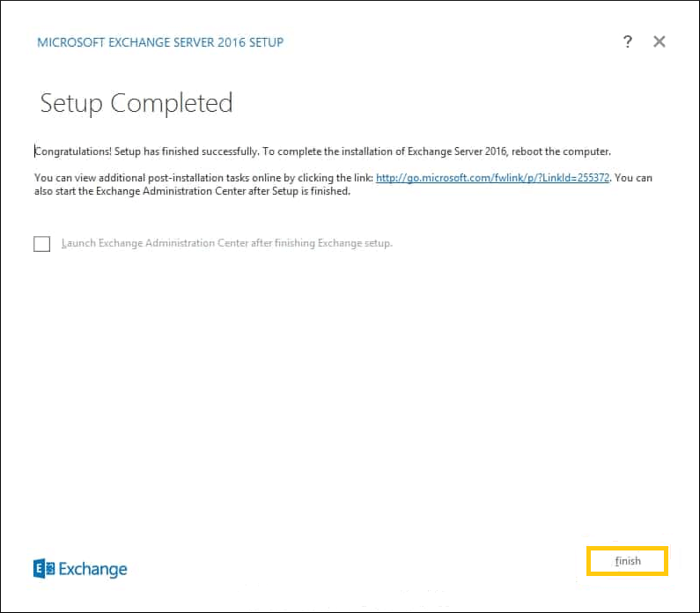Click 'Setup has finished successfully' text
The image size is (700, 613).
click(x=186, y=151)
